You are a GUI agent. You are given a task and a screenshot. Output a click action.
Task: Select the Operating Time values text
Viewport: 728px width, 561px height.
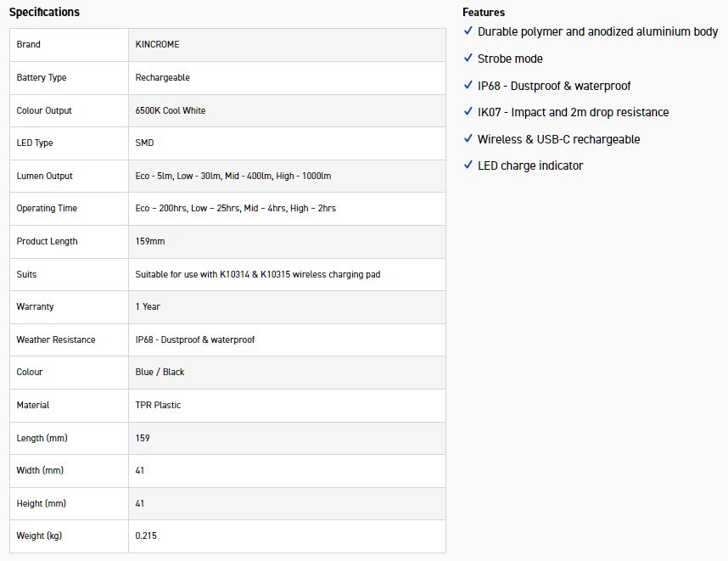pos(236,208)
